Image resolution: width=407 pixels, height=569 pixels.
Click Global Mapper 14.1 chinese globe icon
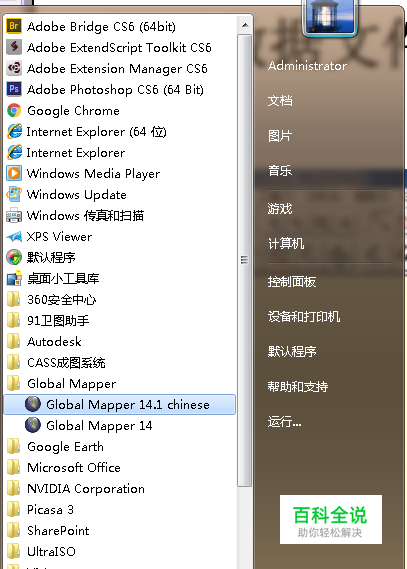pyautogui.click(x=33, y=404)
